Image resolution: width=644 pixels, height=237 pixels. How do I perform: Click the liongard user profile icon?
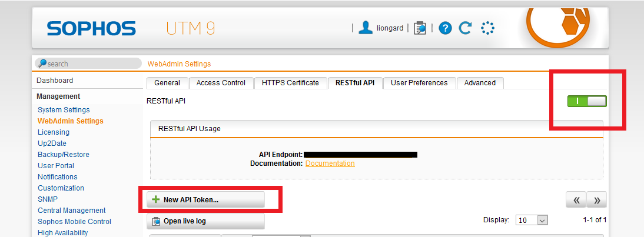click(365, 28)
